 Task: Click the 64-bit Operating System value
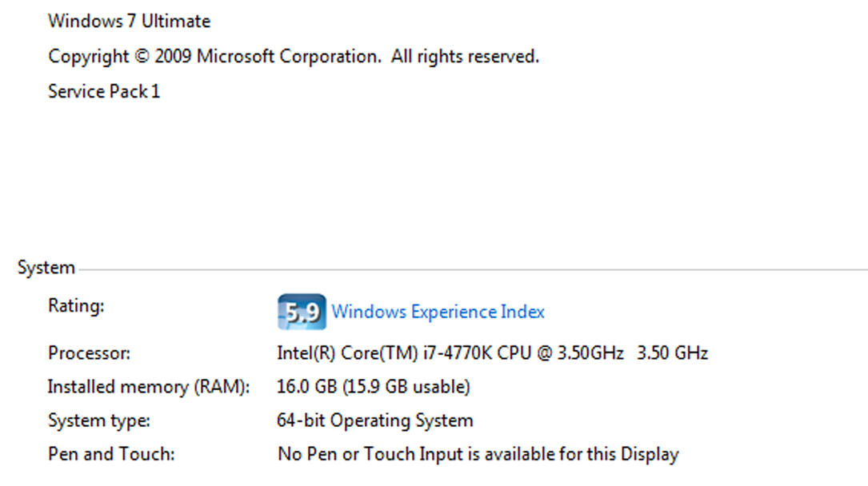click(374, 420)
